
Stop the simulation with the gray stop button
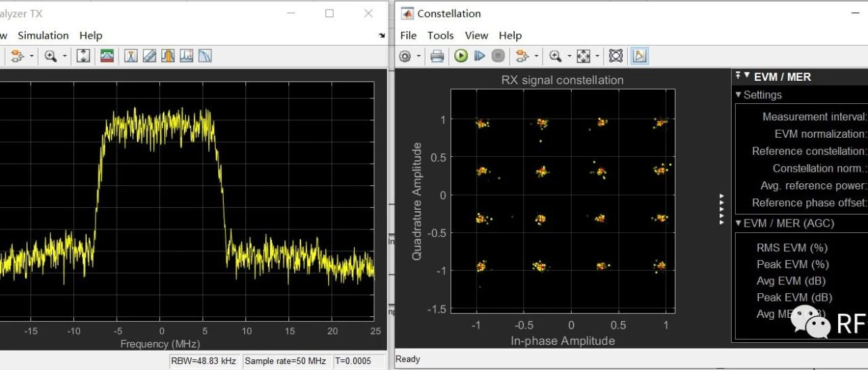498,56
